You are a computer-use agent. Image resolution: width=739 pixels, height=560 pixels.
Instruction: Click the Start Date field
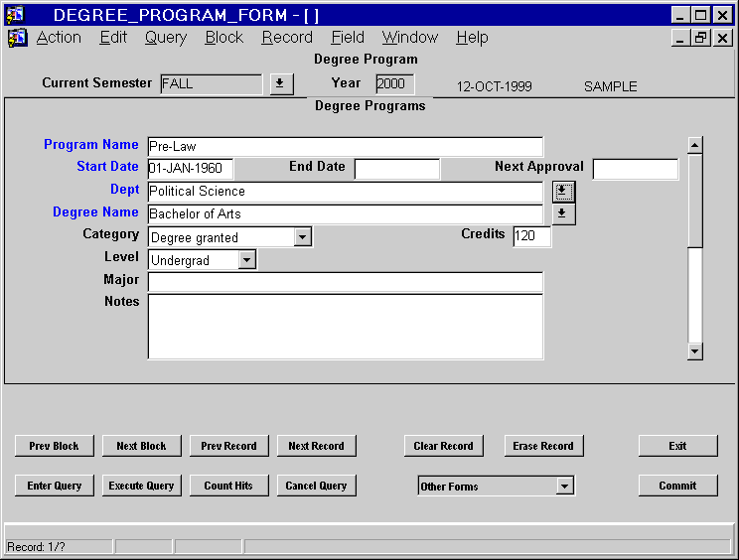(190, 169)
